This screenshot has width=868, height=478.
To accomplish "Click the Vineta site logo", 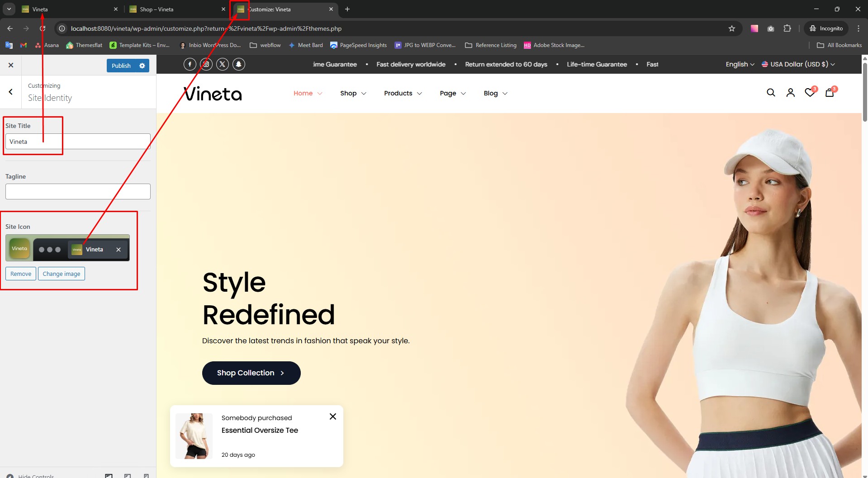I will pos(213,94).
